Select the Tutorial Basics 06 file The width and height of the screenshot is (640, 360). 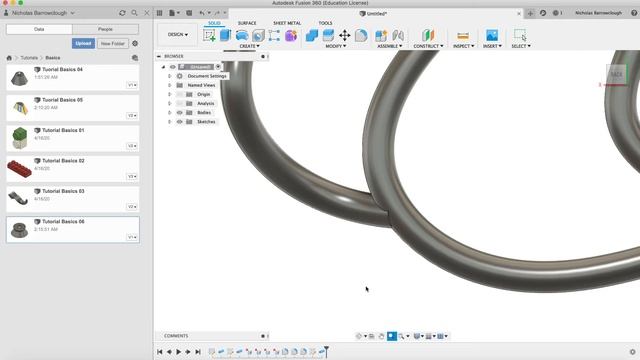(x=73, y=230)
